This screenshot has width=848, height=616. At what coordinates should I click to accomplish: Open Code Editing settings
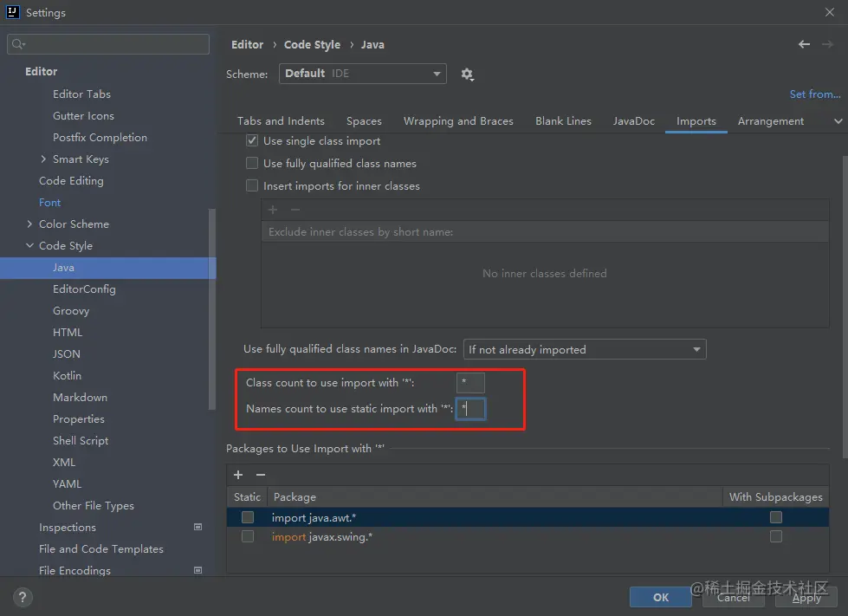click(71, 180)
